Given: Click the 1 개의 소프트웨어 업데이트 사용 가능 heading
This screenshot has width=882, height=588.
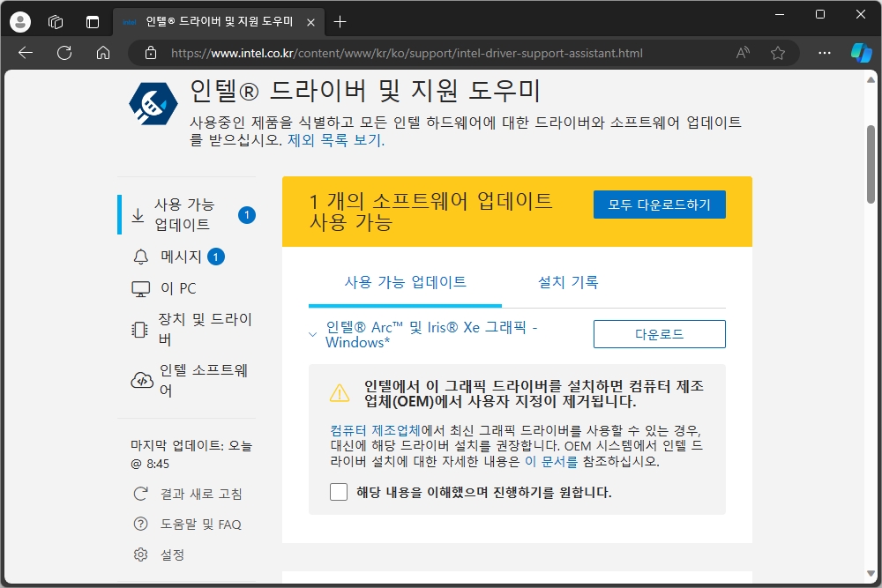Looking at the screenshot, I should point(431,212).
